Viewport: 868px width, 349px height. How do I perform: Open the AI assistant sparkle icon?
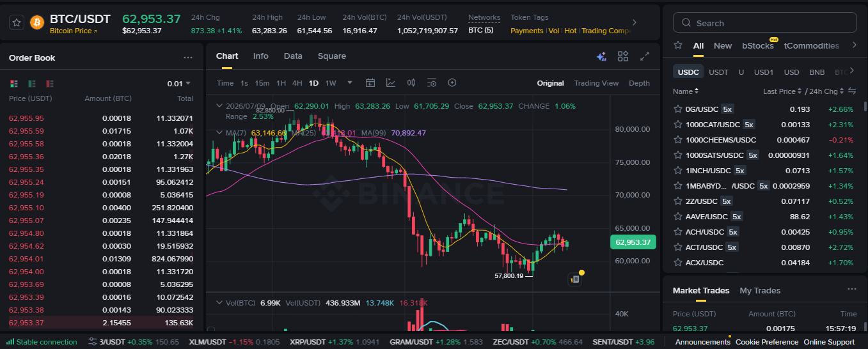(601, 56)
